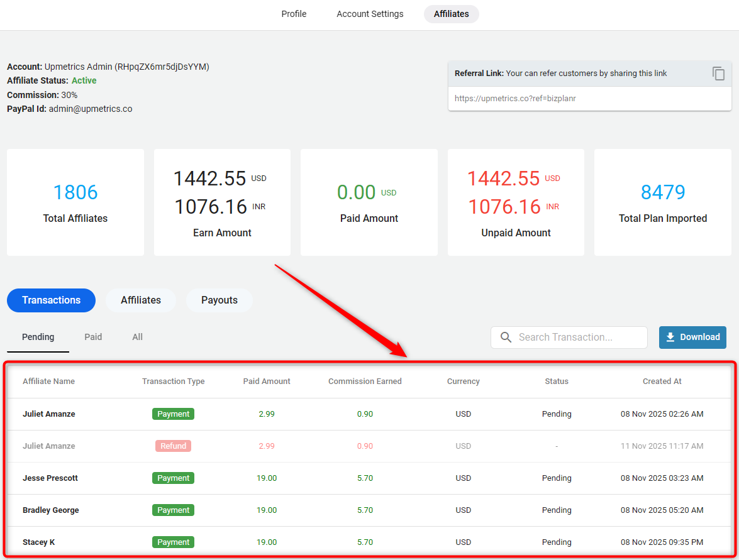
Task: Select Bradley George in the table
Action: coord(51,510)
